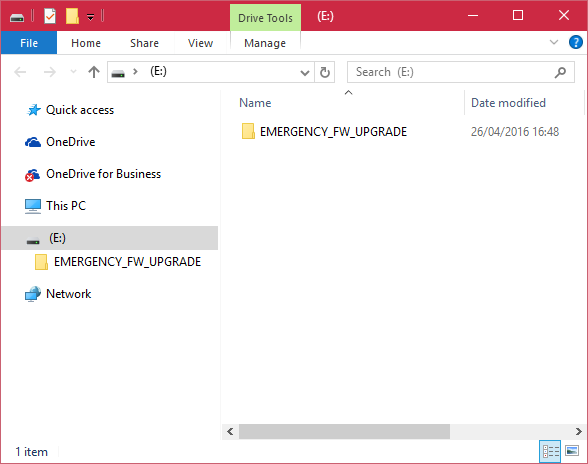
Task: Open the View ribbon tab
Action: pos(200,43)
